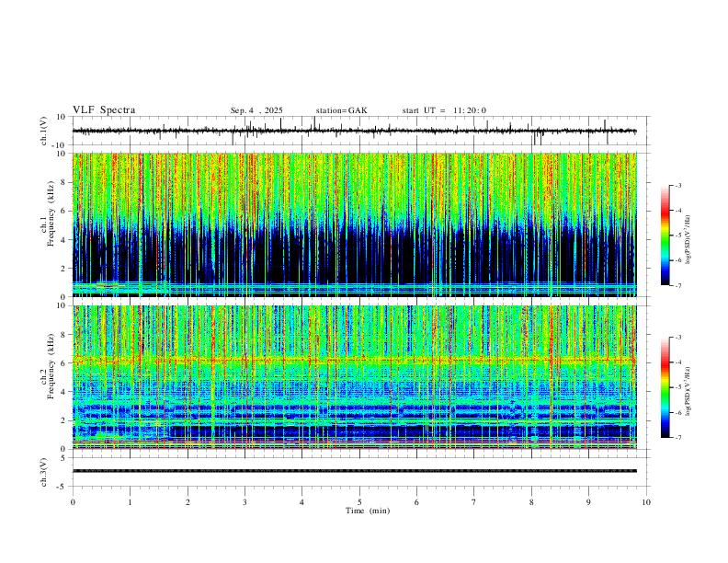Click the ch.1 PSD color scale bar
The height and width of the screenshot is (563, 728).
tap(665, 236)
